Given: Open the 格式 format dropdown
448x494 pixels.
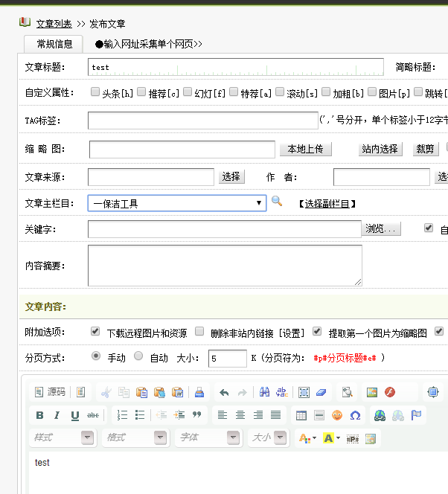Looking at the screenshot, I should point(135,437).
